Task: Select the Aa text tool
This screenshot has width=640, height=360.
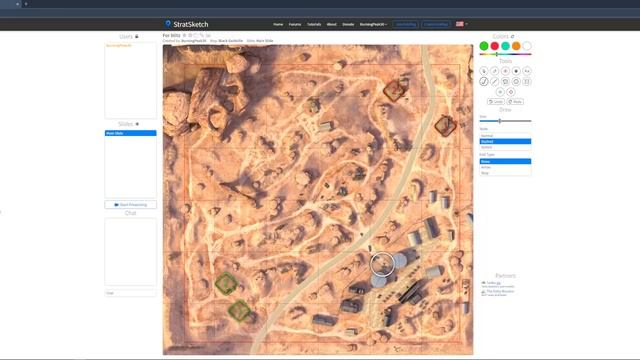Action: pos(527,71)
